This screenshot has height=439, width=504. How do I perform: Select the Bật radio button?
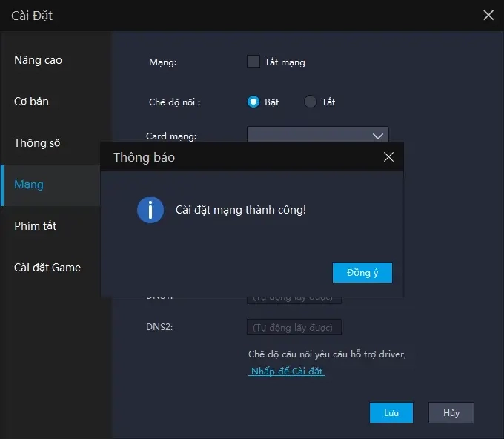(x=253, y=102)
